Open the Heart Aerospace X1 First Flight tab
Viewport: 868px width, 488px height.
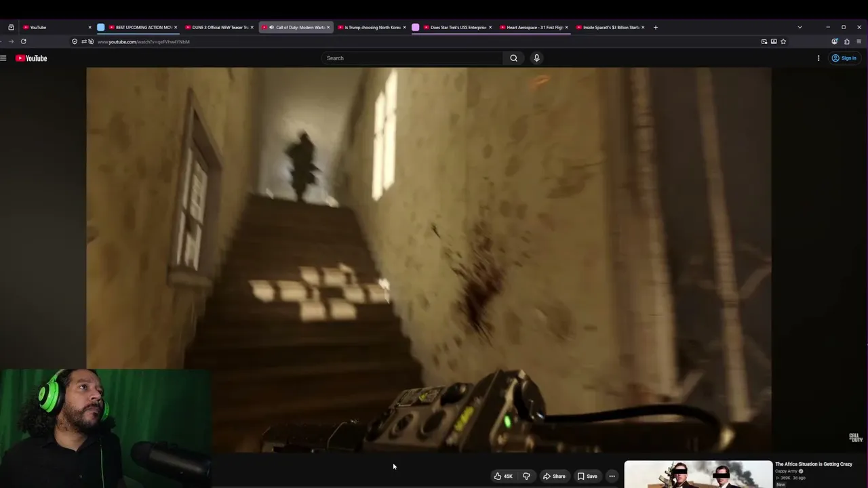tap(534, 27)
